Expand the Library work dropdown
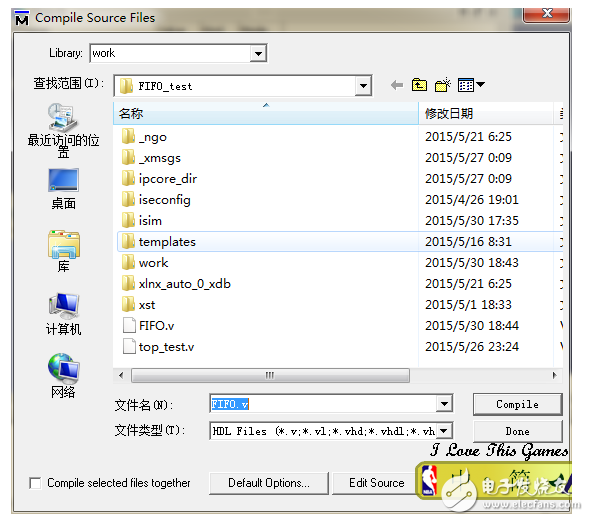The height and width of the screenshot is (521, 589). click(258, 53)
